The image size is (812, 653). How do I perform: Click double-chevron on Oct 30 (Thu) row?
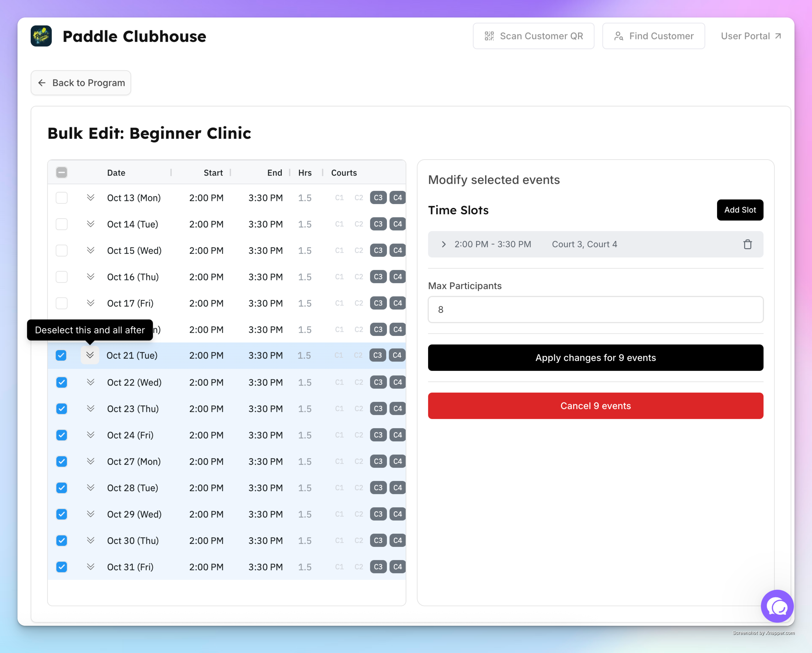tap(90, 540)
